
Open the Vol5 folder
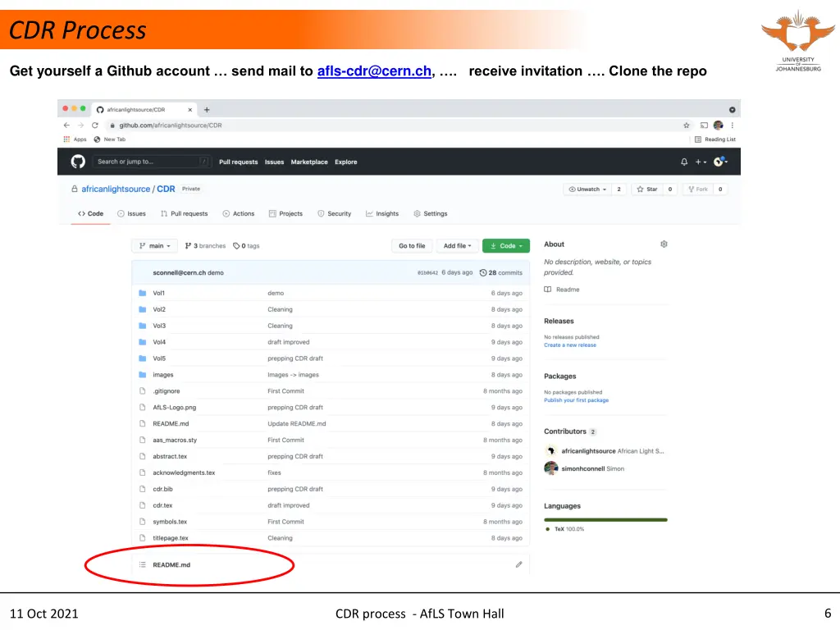click(x=159, y=358)
